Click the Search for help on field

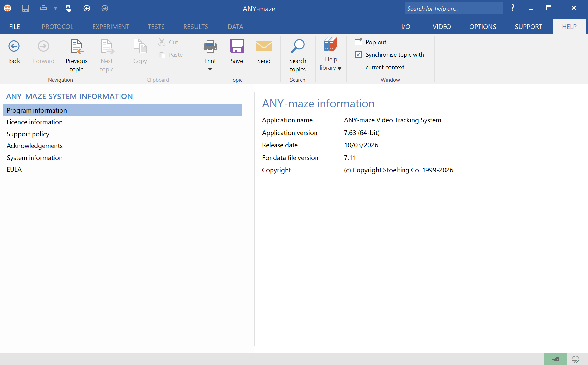point(453,9)
